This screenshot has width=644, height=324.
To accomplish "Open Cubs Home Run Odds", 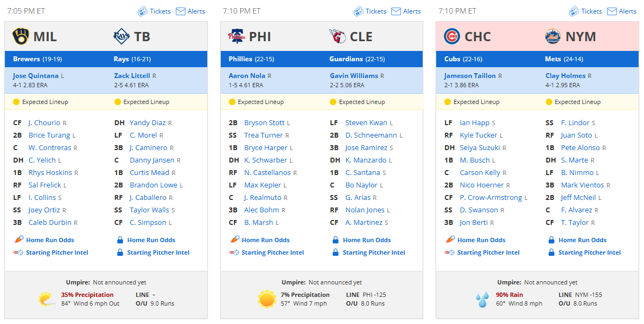I will [x=481, y=240].
